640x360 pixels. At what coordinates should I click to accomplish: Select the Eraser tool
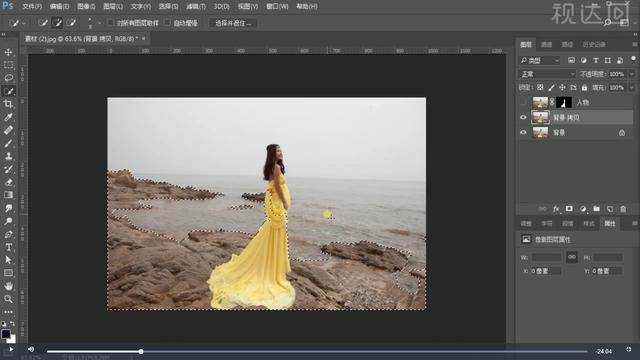tap(8, 182)
